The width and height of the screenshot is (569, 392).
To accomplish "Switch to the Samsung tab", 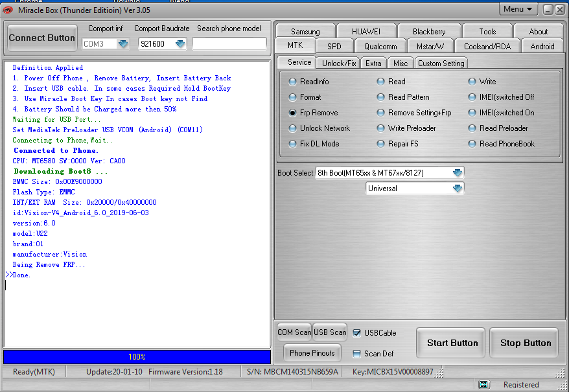I will point(305,32).
